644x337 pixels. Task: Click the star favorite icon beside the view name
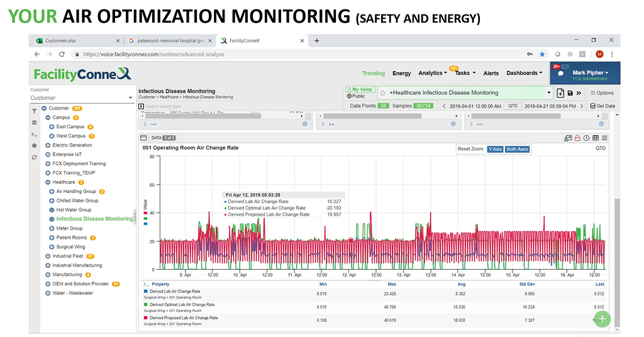click(x=382, y=93)
